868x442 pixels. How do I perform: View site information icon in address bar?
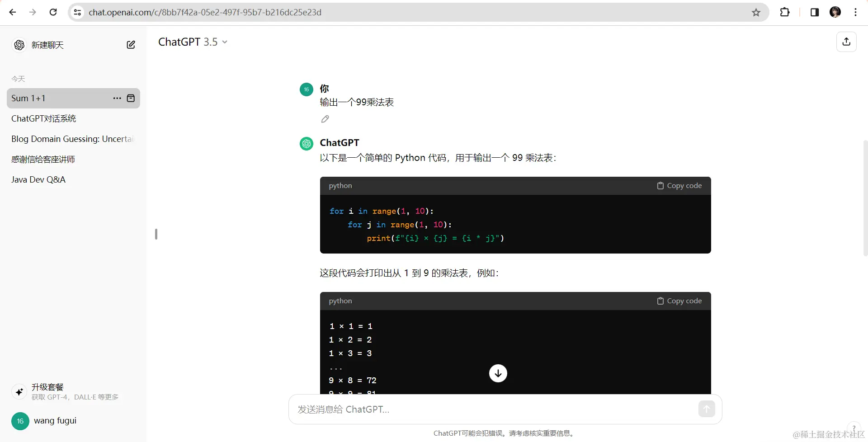[78, 12]
